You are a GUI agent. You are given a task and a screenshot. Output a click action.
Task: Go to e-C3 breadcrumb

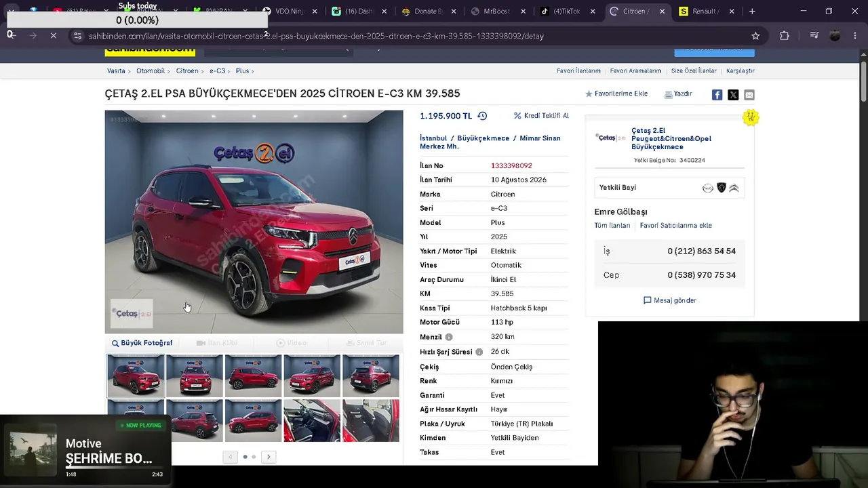[x=217, y=71]
